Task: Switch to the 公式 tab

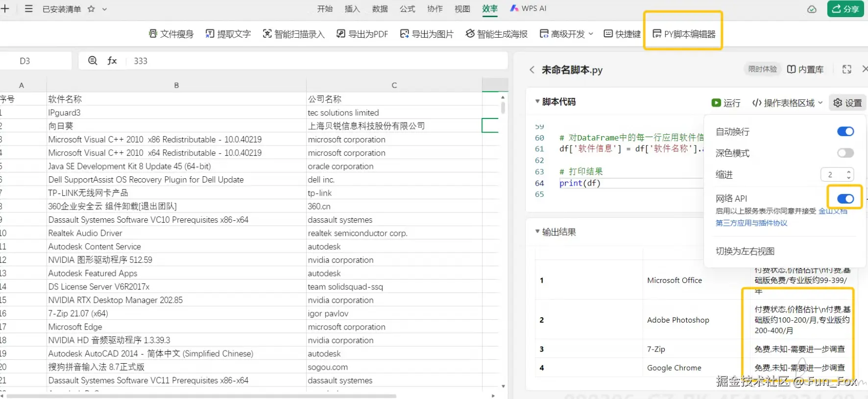Action: pos(407,9)
